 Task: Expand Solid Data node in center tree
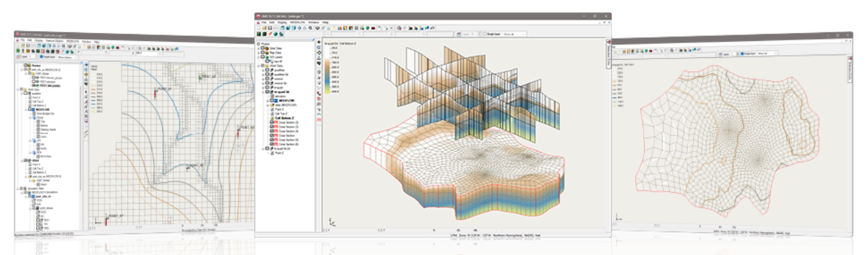(x=258, y=48)
